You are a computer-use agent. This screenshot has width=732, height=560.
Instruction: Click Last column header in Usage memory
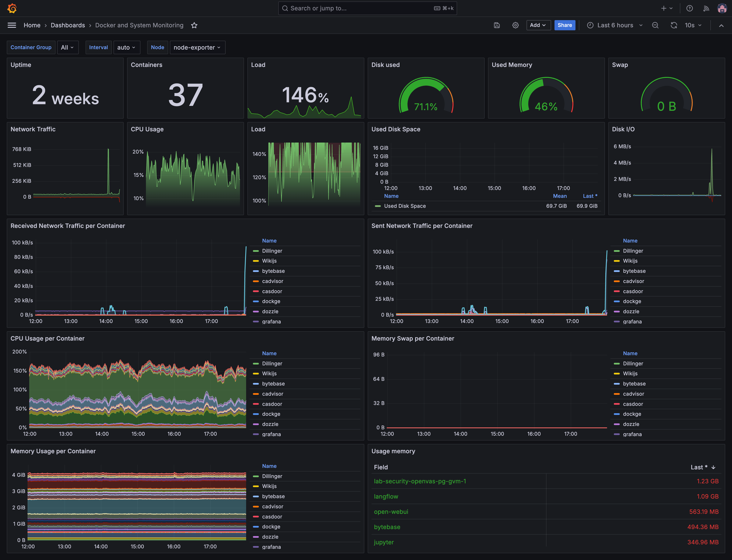699,467
